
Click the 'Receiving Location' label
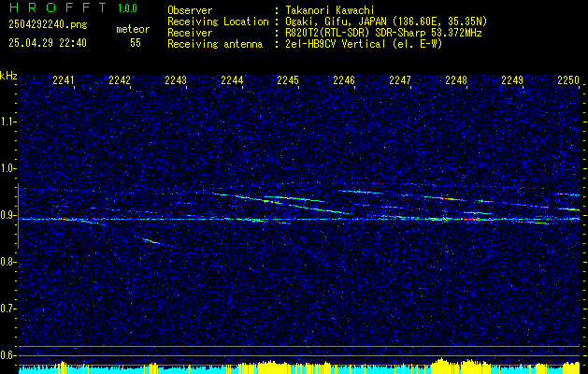coord(218,22)
